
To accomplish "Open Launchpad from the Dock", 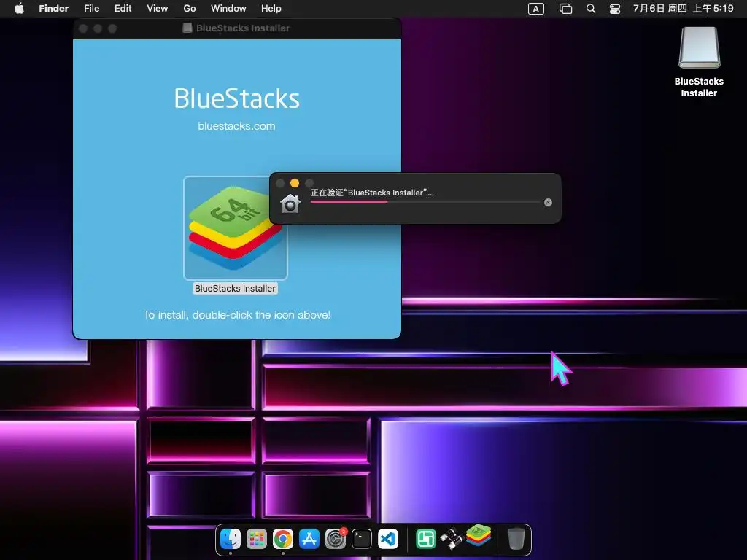I will pyautogui.click(x=257, y=539).
